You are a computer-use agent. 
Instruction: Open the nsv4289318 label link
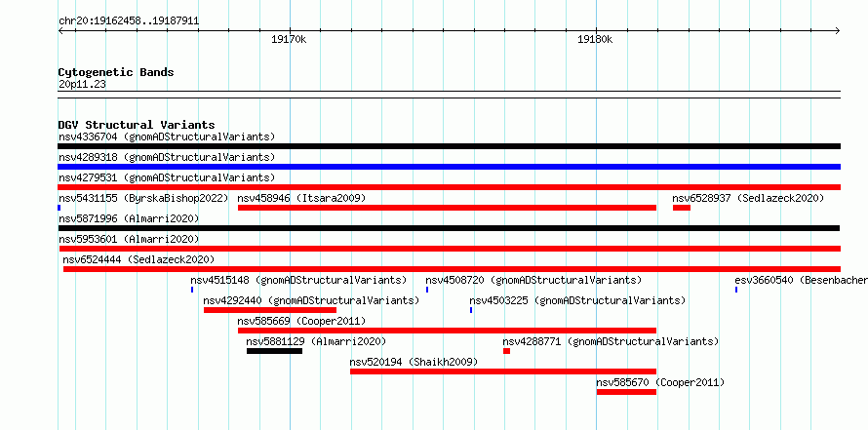167,157
